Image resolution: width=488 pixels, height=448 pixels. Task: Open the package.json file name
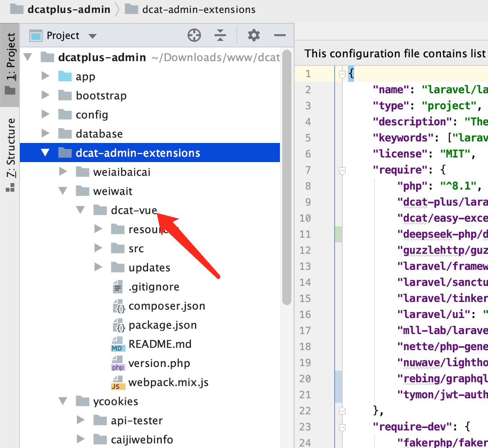pyautogui.click(x=163, y=325)
